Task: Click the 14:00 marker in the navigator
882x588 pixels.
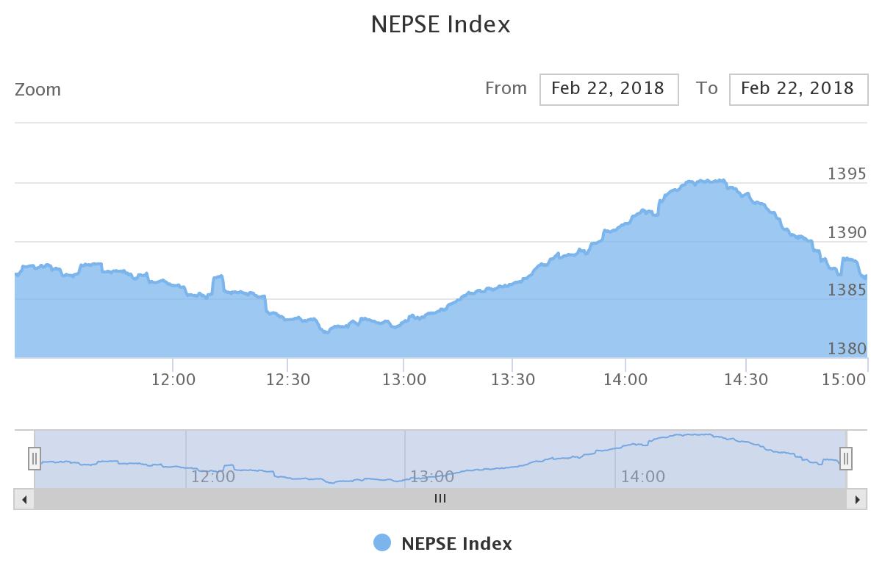Action: (643, 476)
